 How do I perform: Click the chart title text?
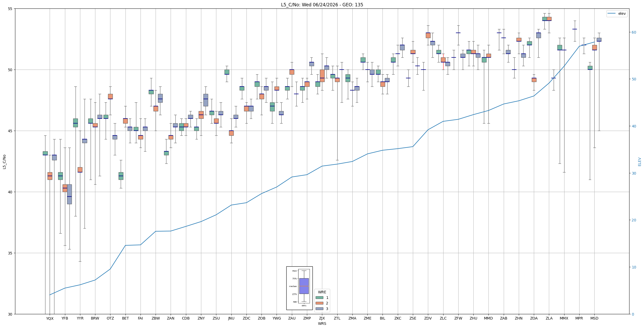[322, 5]
